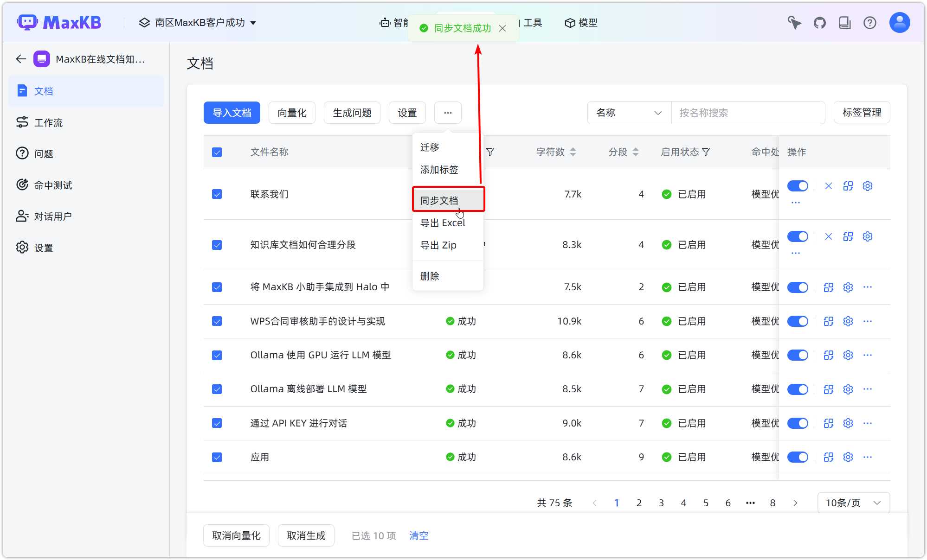Select the 工作流 sidebar item
Screen dimensions: 927x560
[48, 122]
